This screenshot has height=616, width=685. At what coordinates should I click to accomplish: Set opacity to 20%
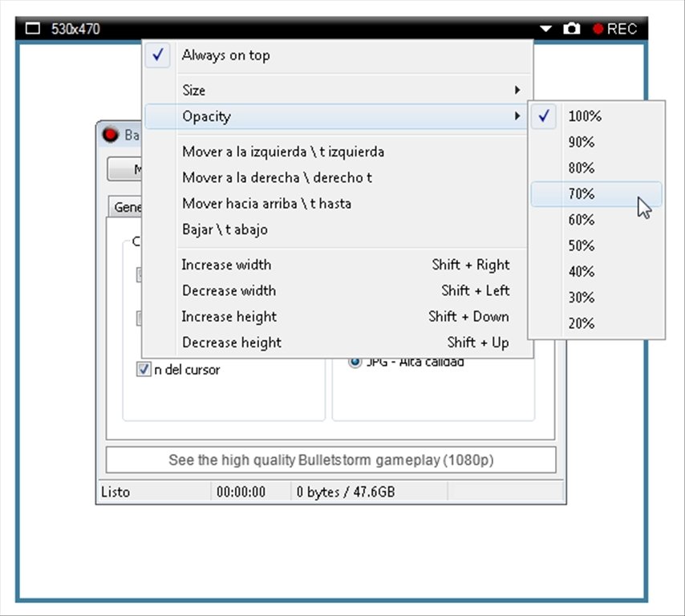(596, 323)
